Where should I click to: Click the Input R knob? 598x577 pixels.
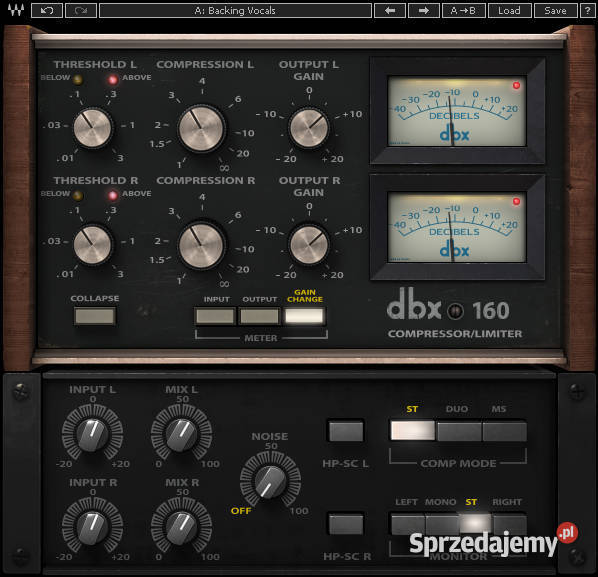[92, 528]
